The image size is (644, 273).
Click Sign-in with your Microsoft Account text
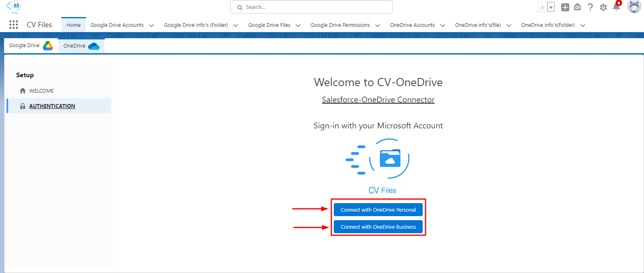(x=378, y=126)
